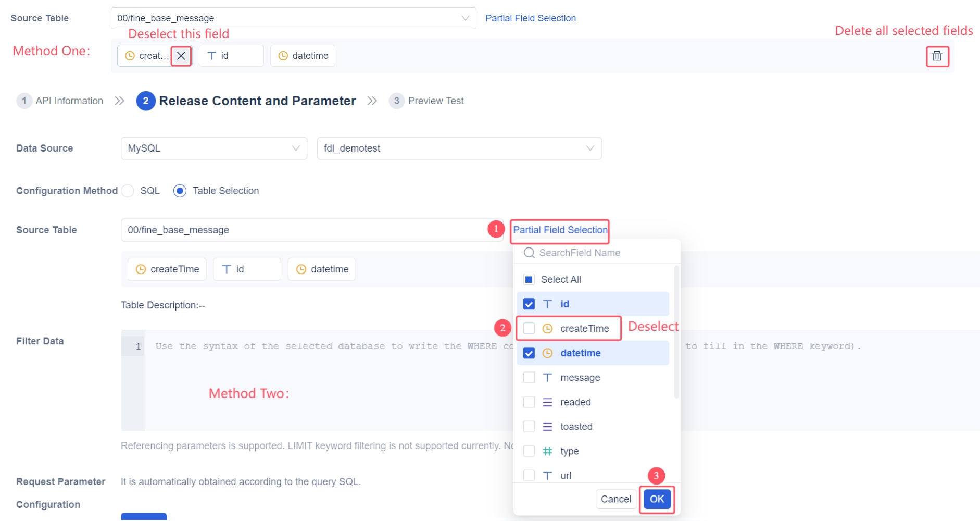Check the toasted field checkbox

pyautogui.click(x=529, y=427)
